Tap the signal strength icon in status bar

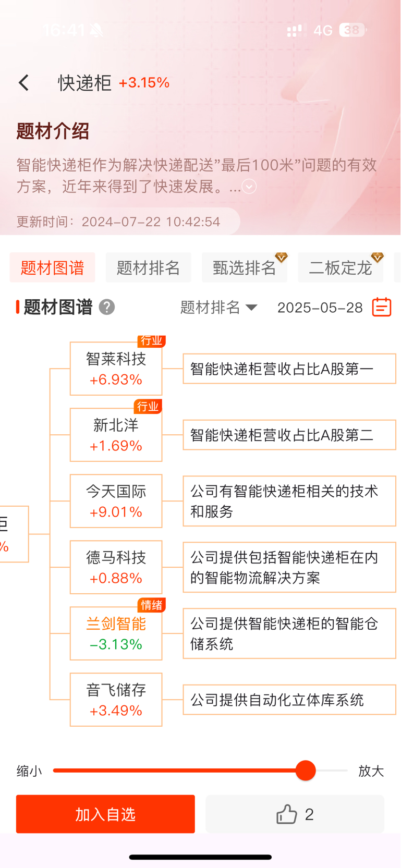(297, 31)
